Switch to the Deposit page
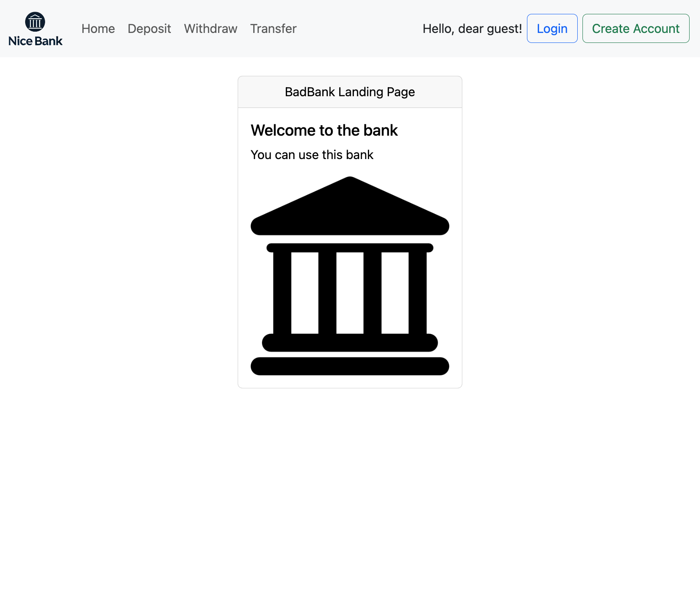Viewport: 700px width, 612px height. pos(149,29)
